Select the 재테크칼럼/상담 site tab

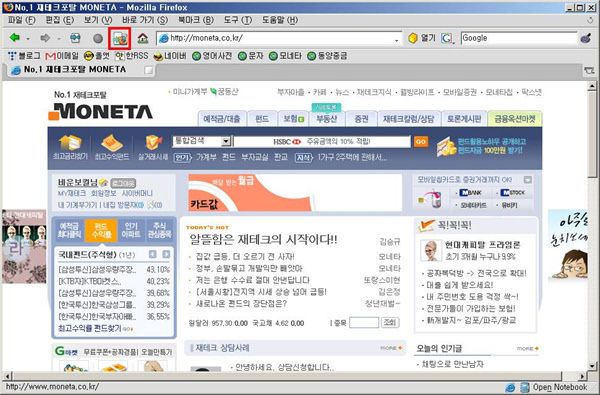pos(409,119)
